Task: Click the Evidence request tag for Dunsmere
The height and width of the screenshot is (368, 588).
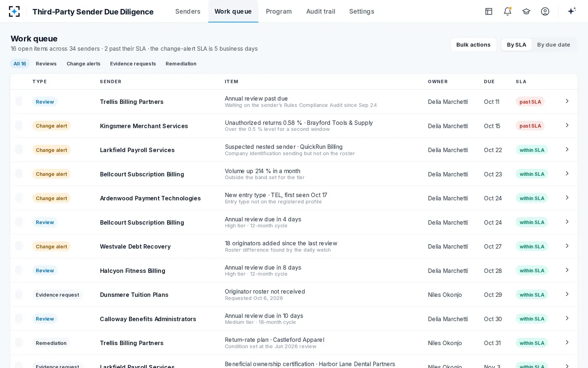Action: pyautogui.click(x=58, y=295)
